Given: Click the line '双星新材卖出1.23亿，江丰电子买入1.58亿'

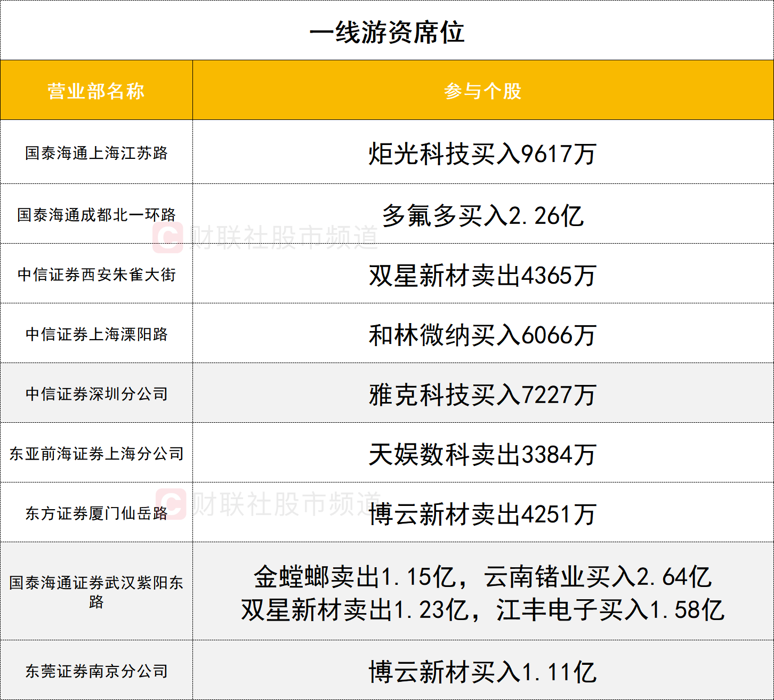Looking at the screenshot, I should point(483,610).
